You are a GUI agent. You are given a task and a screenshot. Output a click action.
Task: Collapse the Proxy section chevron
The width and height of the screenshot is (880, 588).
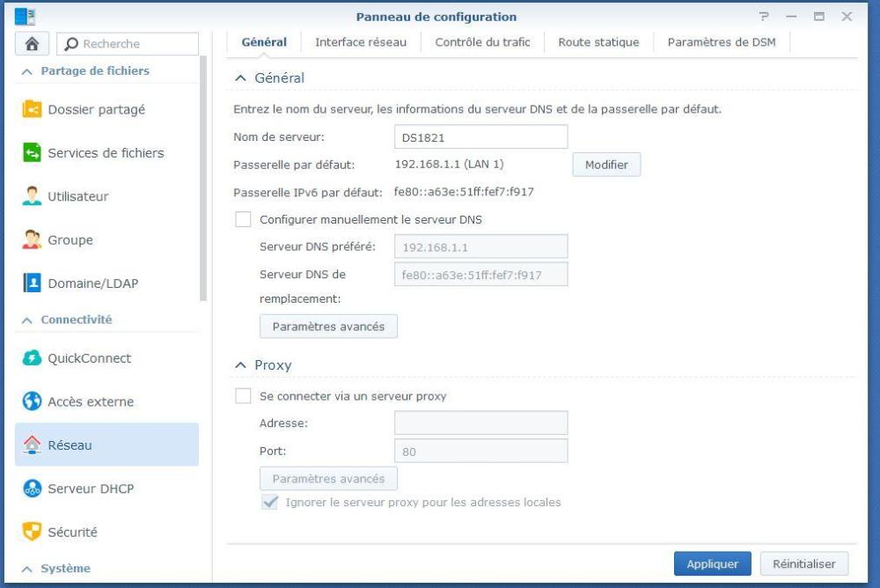point(240,365)
